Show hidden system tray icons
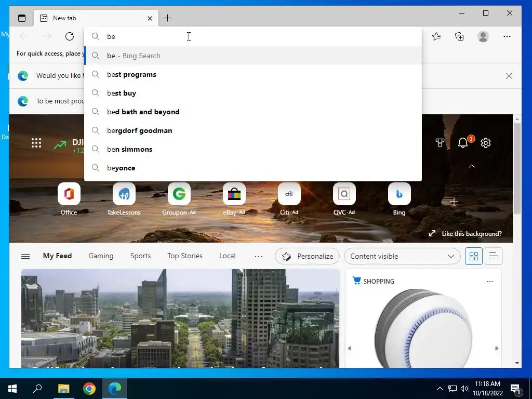 440,389
